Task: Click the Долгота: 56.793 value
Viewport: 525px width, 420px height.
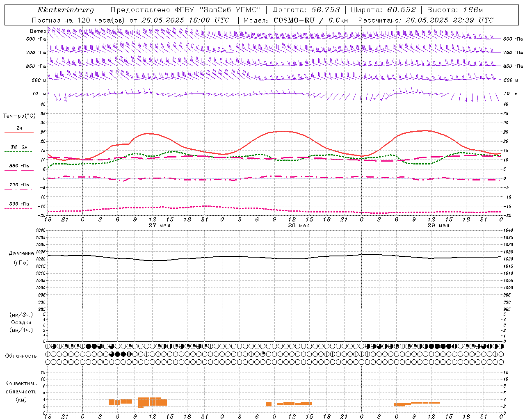Action: click(x=306, y=10)
